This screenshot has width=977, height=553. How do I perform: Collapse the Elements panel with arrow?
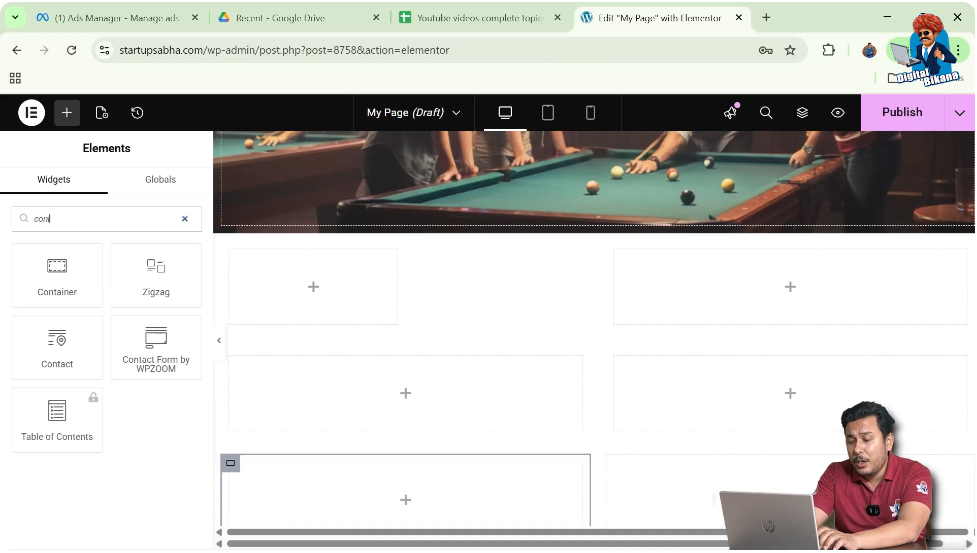(x=219, y=341)
